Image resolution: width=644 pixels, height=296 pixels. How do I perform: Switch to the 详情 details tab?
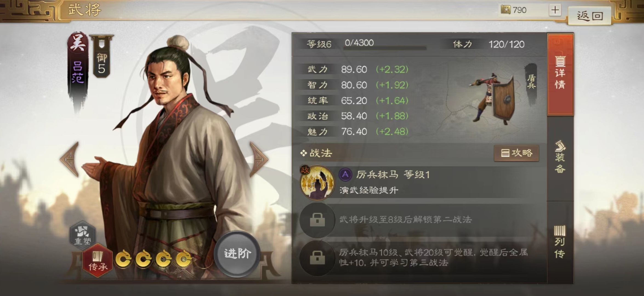(x=560, y=74)
